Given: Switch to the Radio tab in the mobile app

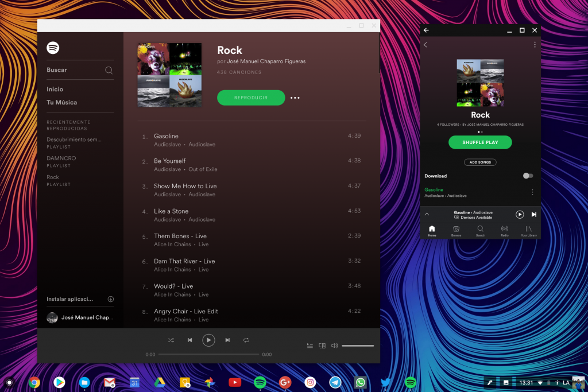Looking at the screenshot, I should [505, 231].
